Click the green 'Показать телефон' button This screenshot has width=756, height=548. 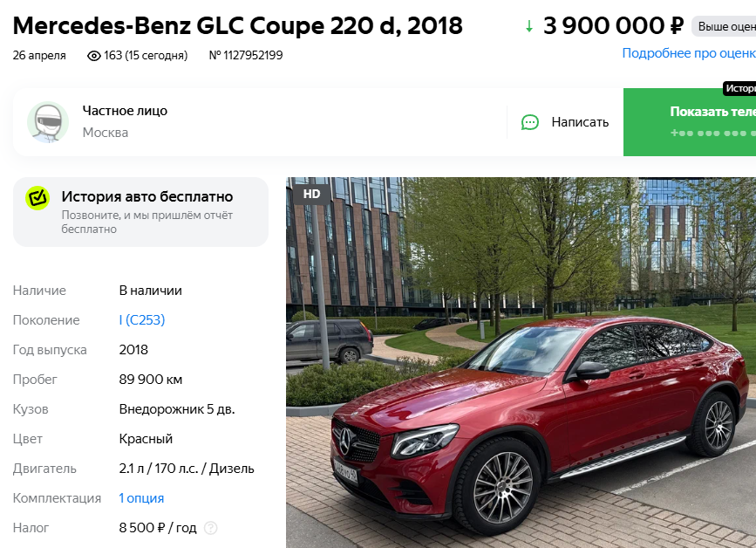tap(690, 122)
